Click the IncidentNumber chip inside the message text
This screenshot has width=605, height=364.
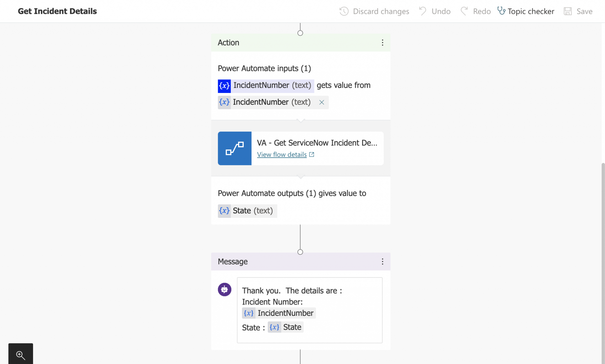coord(278,313)
